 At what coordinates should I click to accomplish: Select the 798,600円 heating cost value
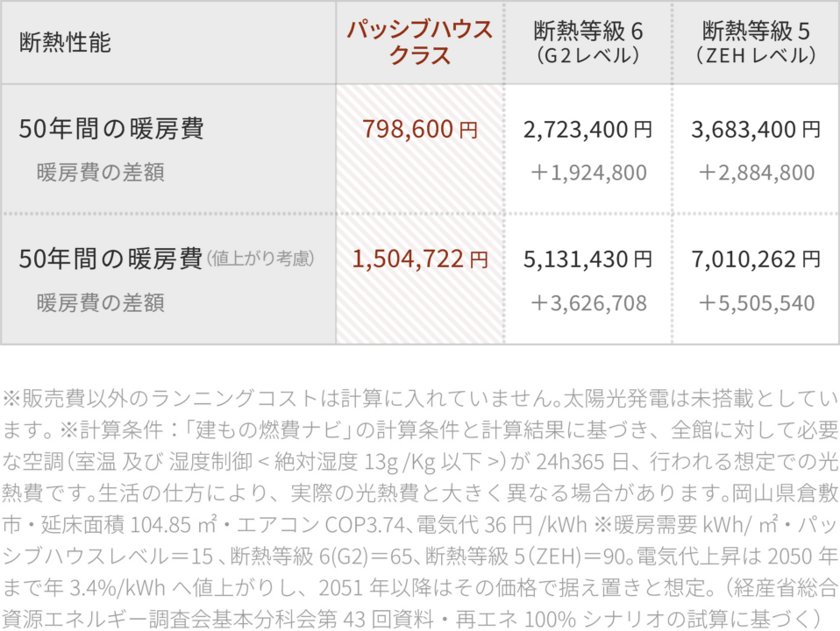pos(419,129)
